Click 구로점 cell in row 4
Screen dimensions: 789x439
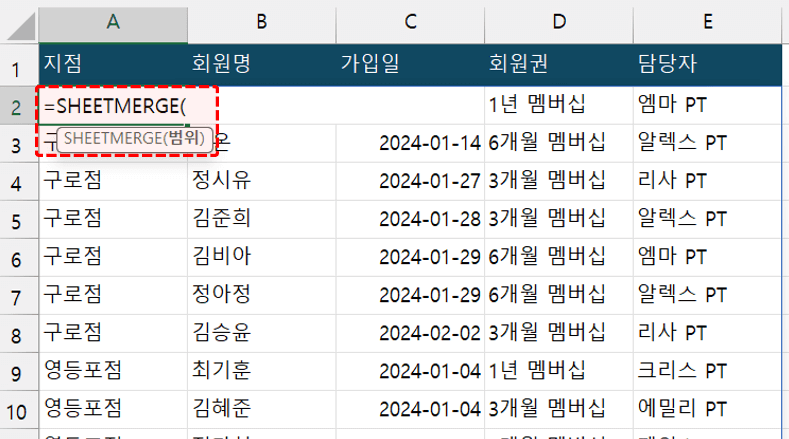[x=113, y=182]
